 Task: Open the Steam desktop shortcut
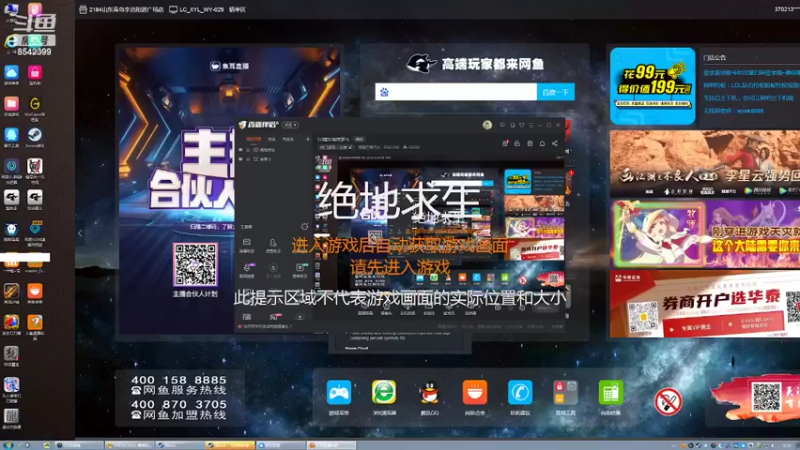(35, 135)
